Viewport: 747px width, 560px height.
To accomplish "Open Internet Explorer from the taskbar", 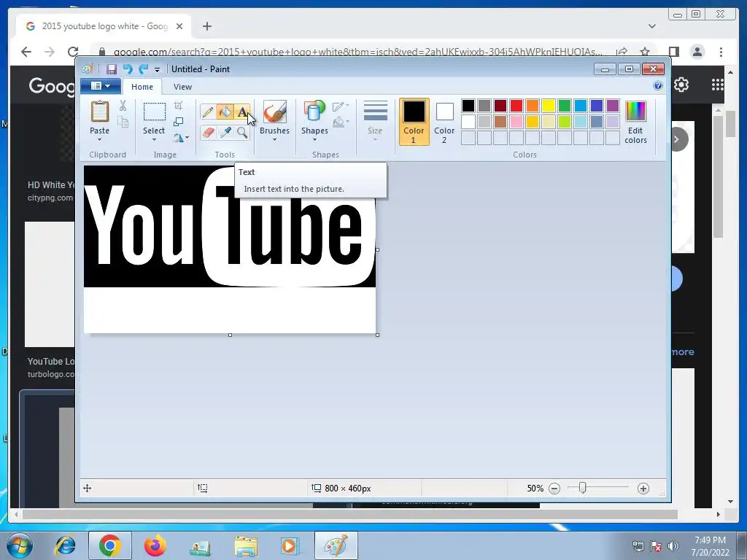I will point(65,545).
